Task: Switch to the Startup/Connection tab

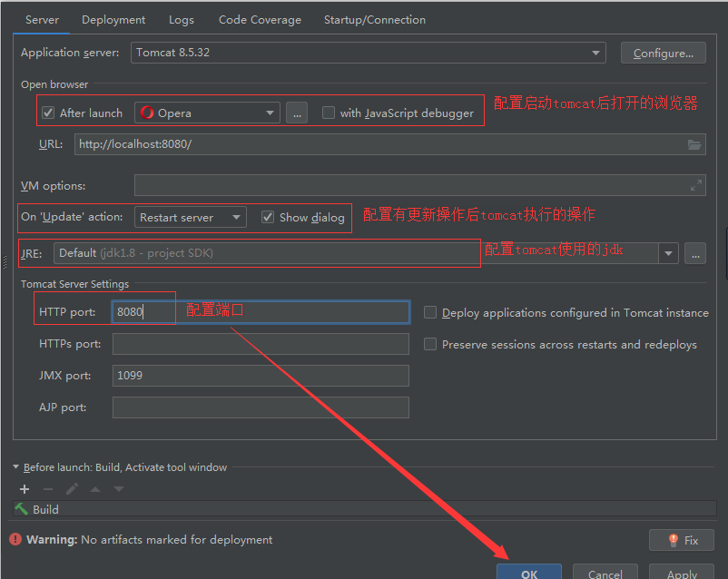Action: click(375, 20)
